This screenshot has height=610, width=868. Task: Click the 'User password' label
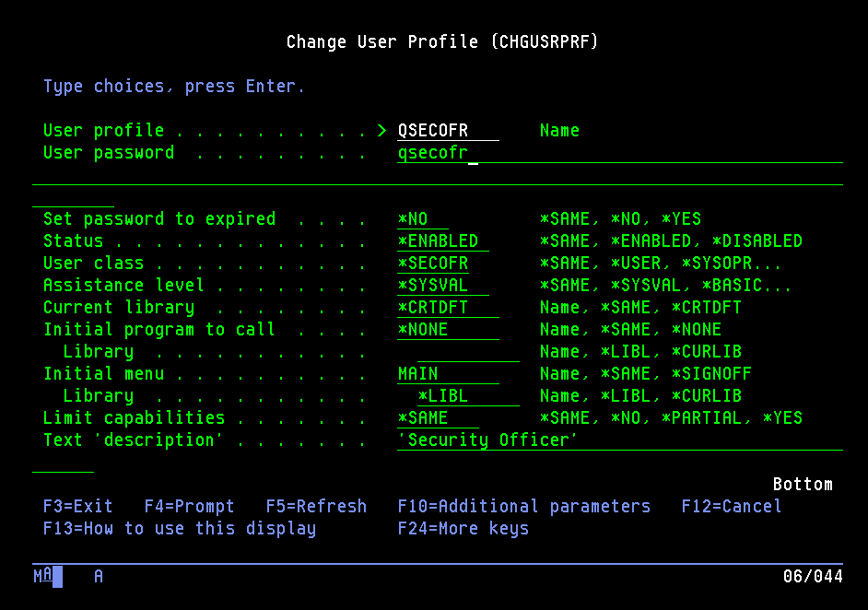[x=109, y=153]
